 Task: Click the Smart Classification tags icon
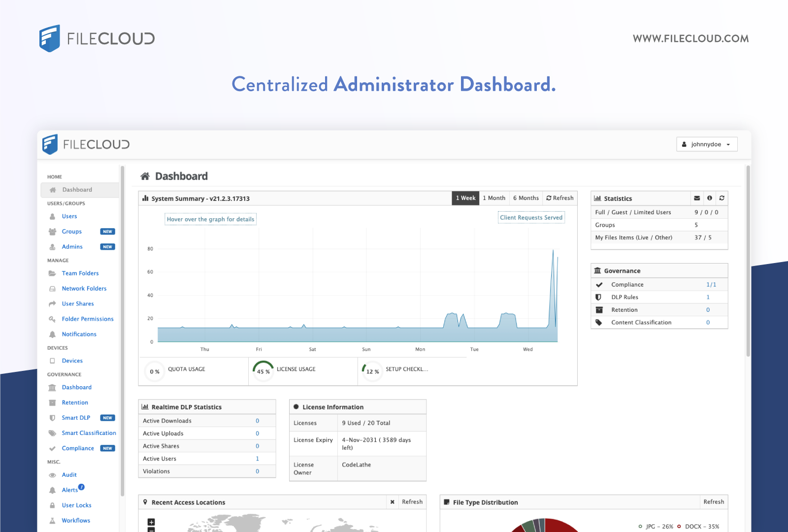coord(52,433)
